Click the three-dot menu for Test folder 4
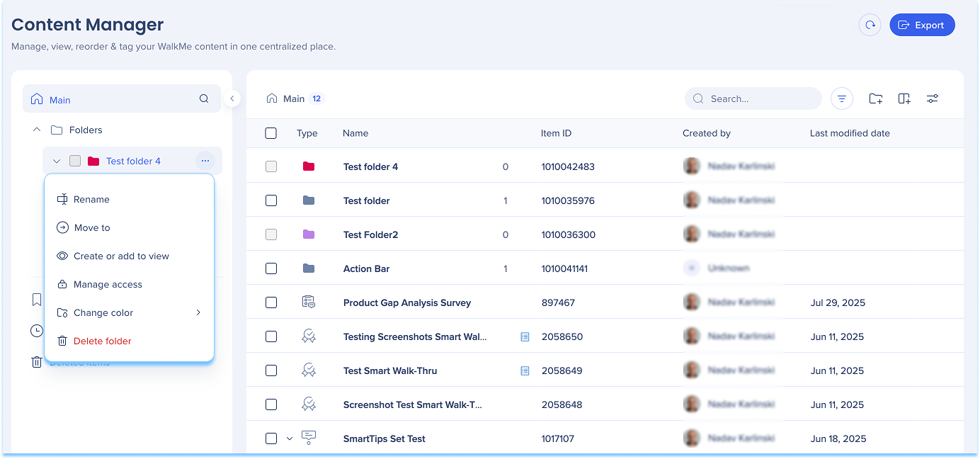Viewport: 980px width, 459px height. [x=205, y=161]
